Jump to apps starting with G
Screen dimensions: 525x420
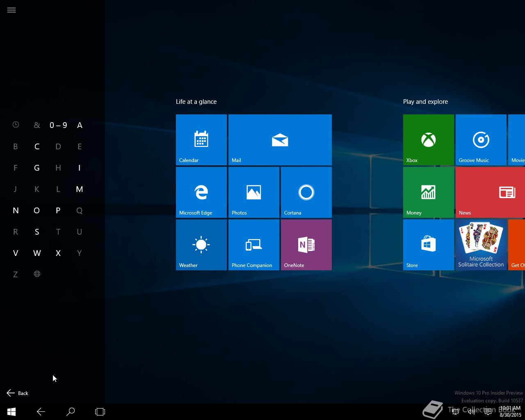coord(37,168)
